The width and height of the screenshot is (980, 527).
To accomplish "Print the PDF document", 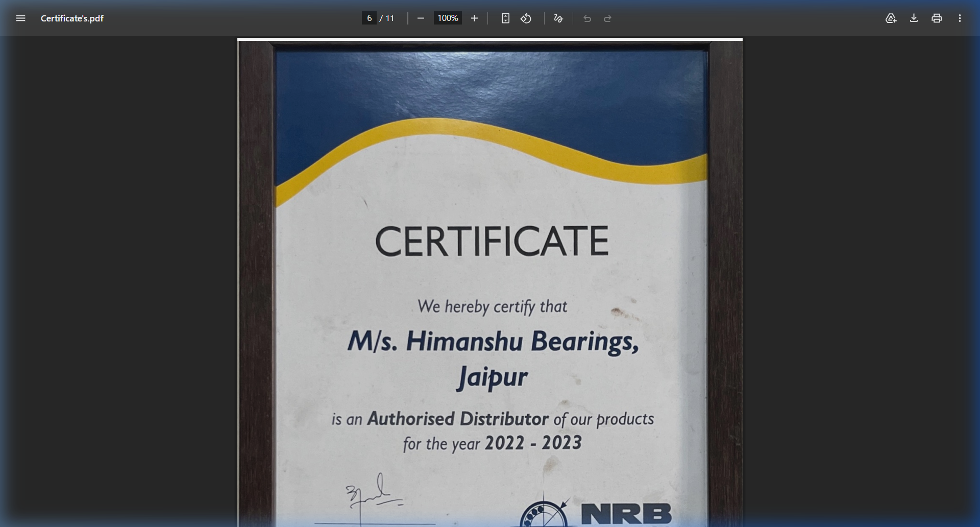I will coord(937,18).
